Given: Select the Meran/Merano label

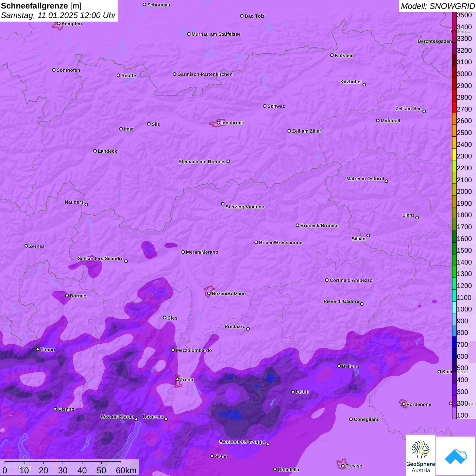Looking at the screenshot, I should click(x=202, y=252).
